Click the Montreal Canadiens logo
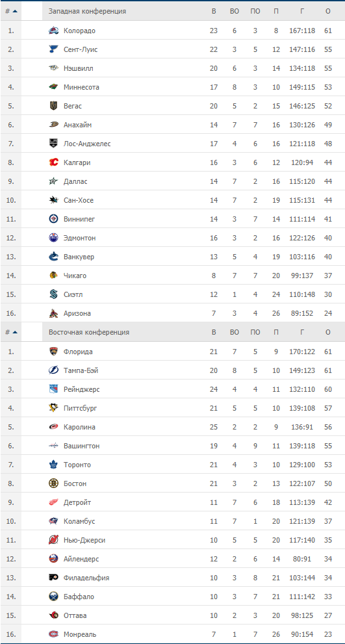 pos(53,634)
